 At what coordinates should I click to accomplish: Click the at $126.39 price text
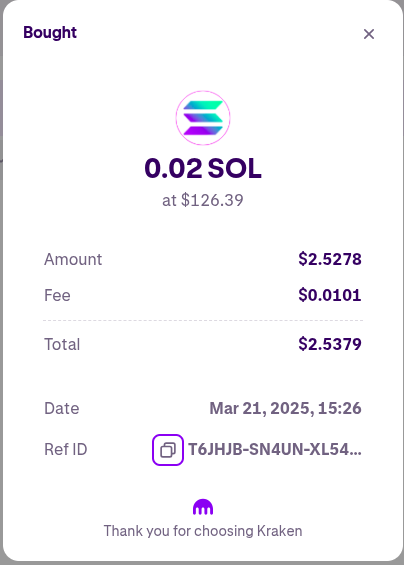point(203,200)
